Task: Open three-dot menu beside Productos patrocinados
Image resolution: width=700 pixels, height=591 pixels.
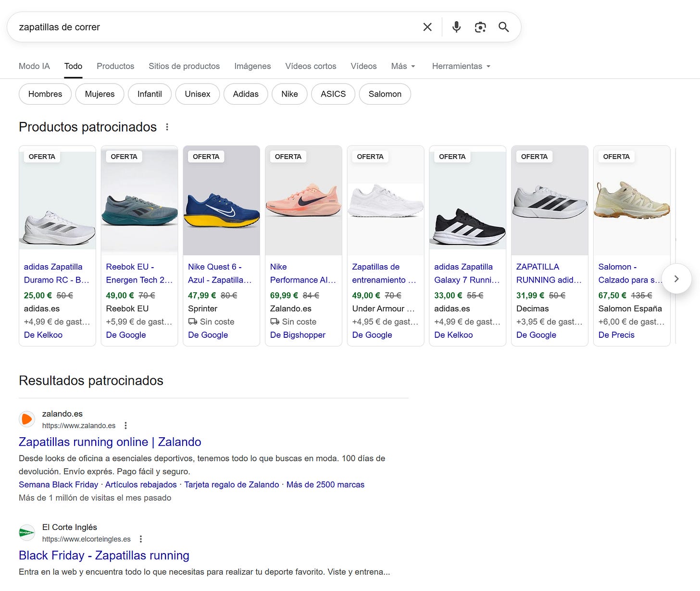Action: 167,127
